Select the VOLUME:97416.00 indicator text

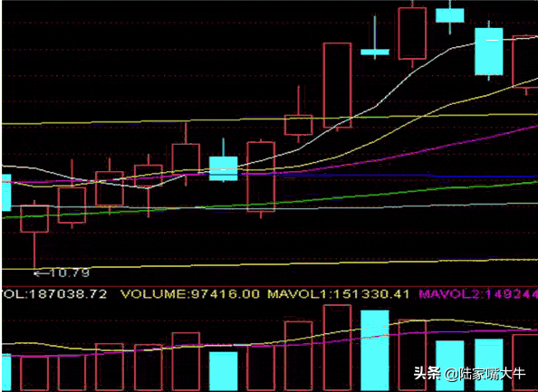[190, 294]
